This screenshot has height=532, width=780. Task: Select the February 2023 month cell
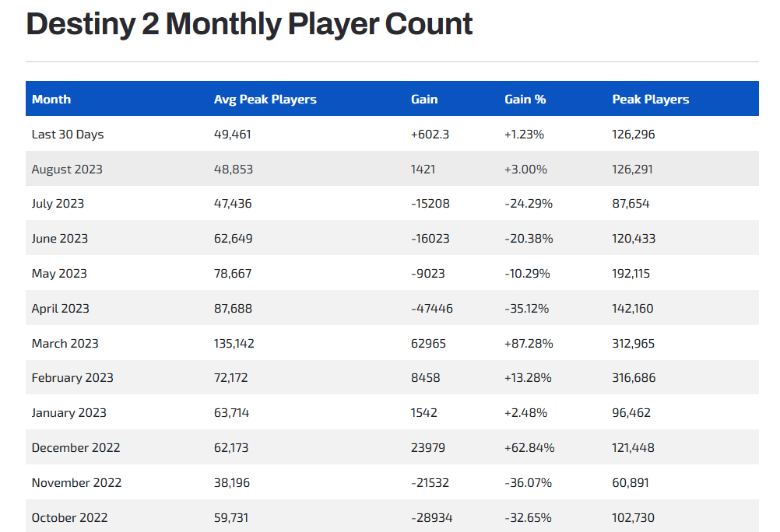tap(72, 378)
